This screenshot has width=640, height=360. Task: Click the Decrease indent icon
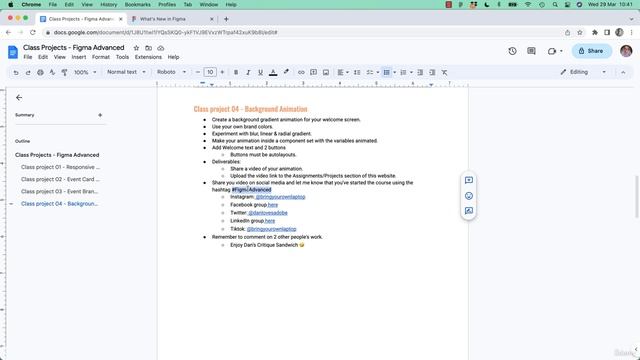(420, 72)
